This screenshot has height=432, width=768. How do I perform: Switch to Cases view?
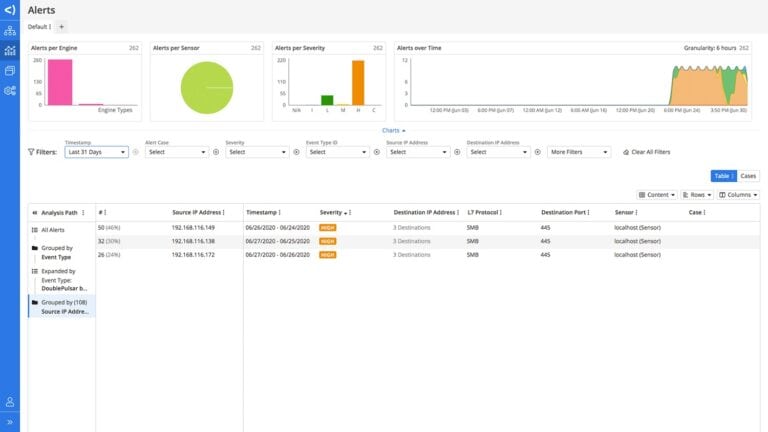coord(748,176)
